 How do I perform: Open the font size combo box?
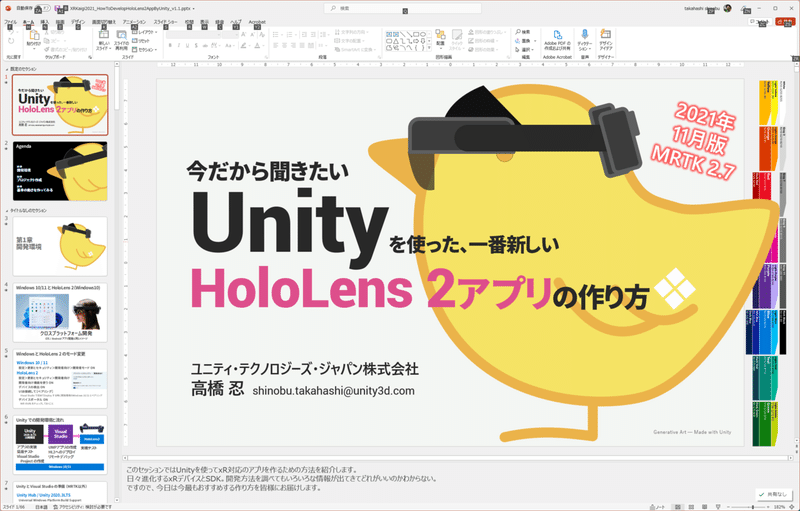click(x=230, y=35)
